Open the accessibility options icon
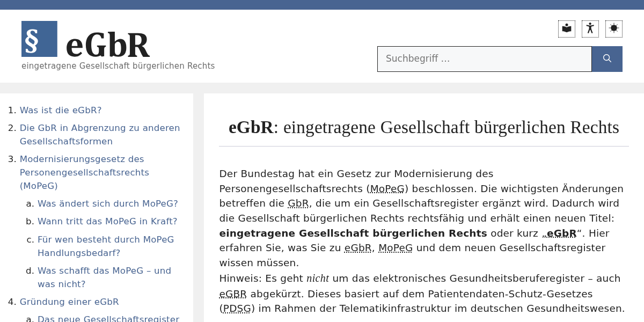Screen dimensions: 644x322 tap(590, 29)
